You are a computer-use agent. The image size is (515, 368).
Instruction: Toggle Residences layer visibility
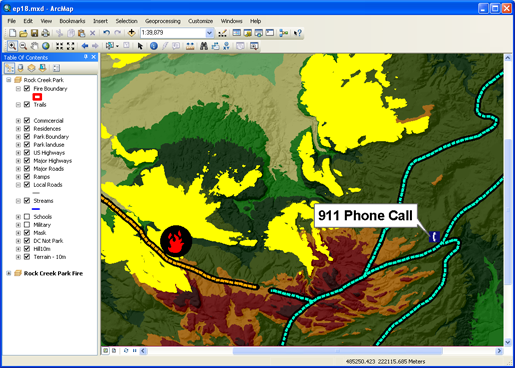tap(27, 128)
